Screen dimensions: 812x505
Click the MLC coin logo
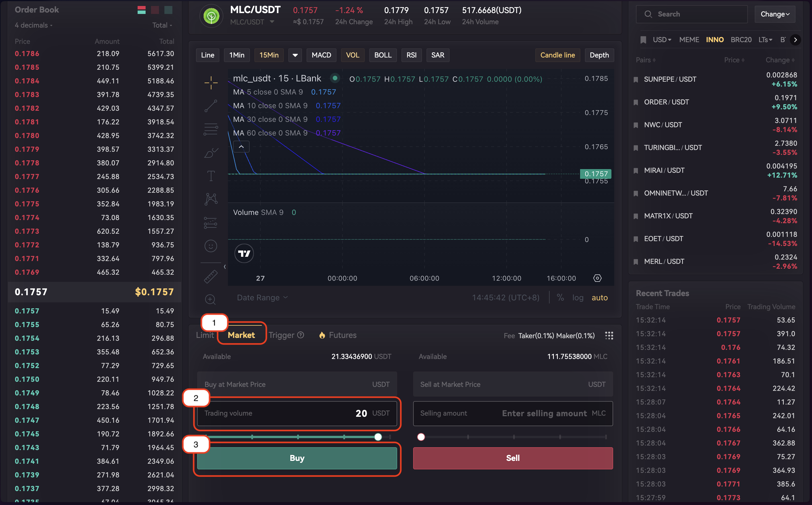(211, 16)
